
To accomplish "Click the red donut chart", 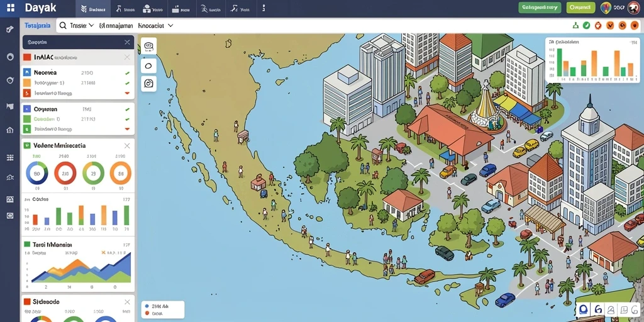I will (65, 173).
